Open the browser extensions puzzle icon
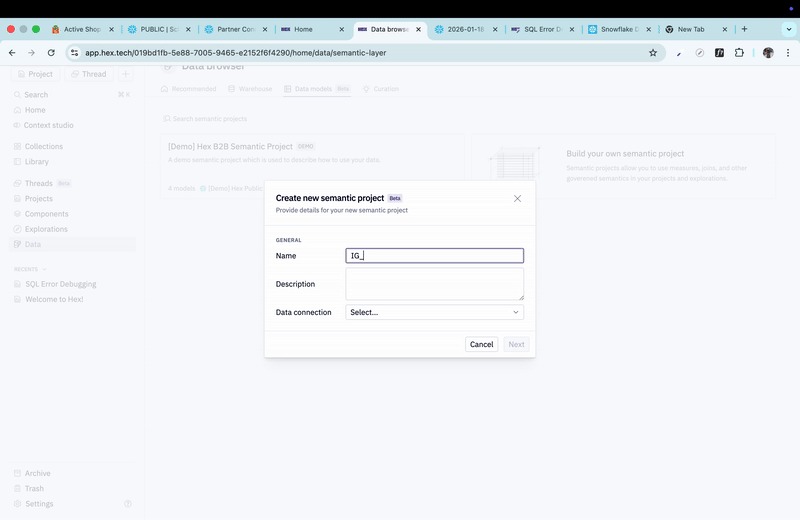Screen dimensions: 800x520 [x=739, y=53]
